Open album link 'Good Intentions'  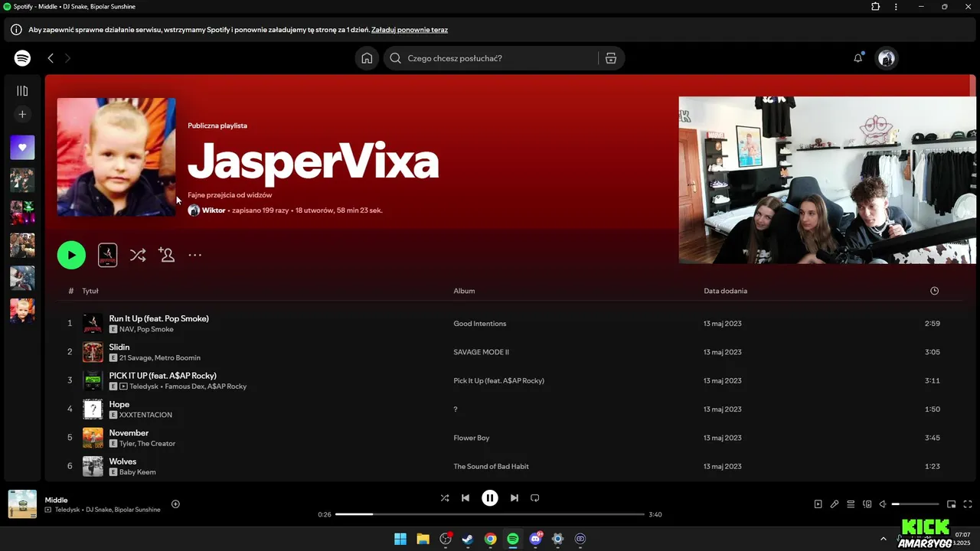[479, 324]
